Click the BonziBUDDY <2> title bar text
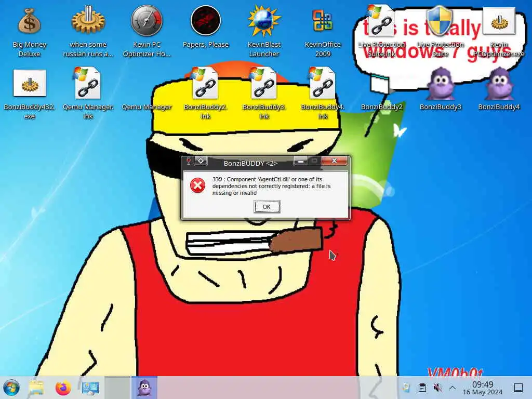532x399 pixels. click(x=250, y=163)
